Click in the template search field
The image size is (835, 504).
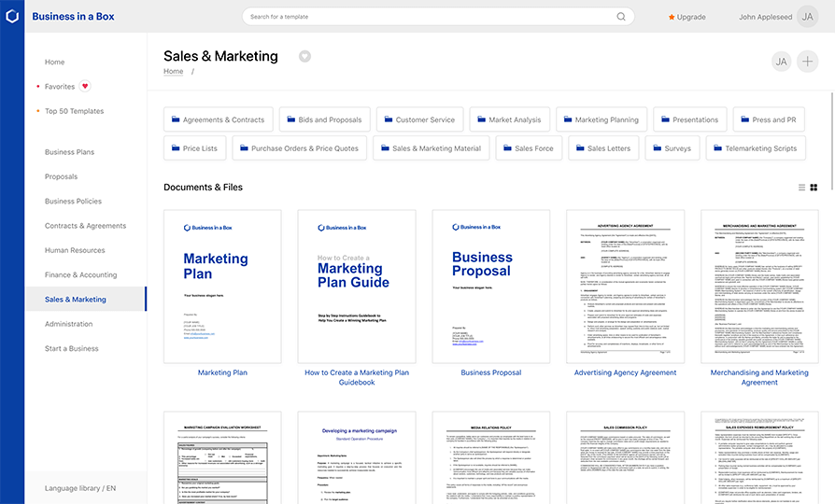click(x=430, y=17)
